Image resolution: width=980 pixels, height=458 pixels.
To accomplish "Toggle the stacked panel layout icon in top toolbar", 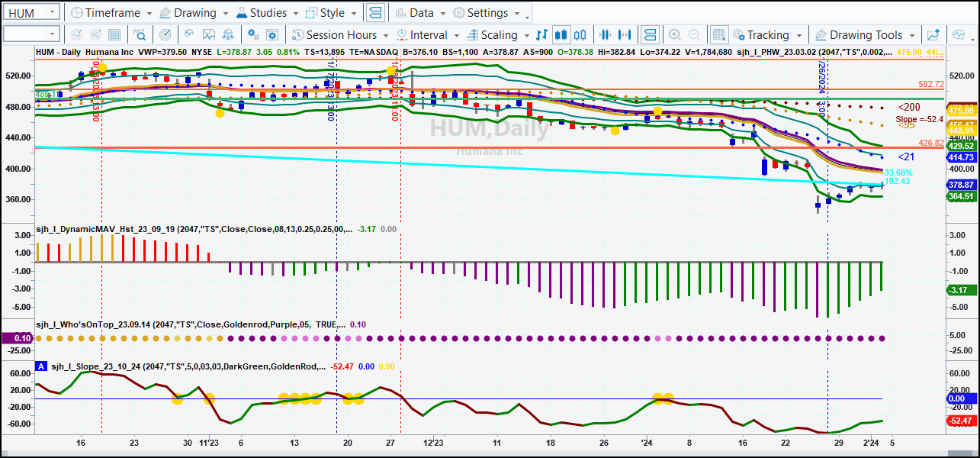I will point(375,13).
